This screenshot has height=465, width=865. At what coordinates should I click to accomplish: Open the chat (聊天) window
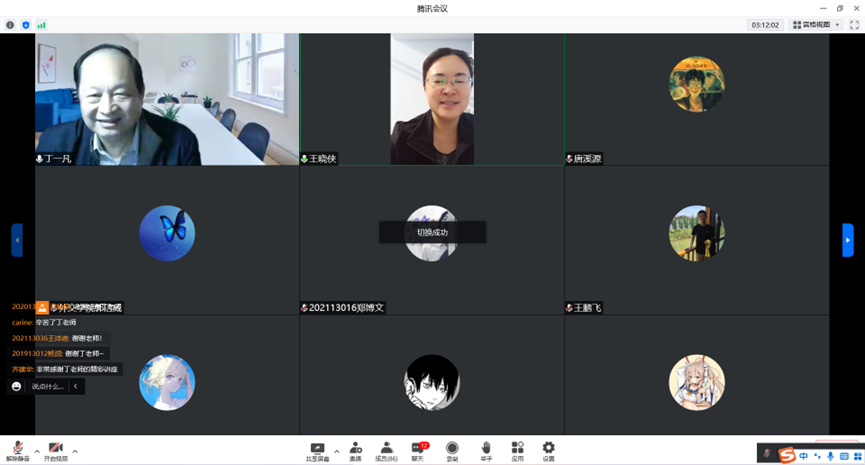click(x=418, y=450)
